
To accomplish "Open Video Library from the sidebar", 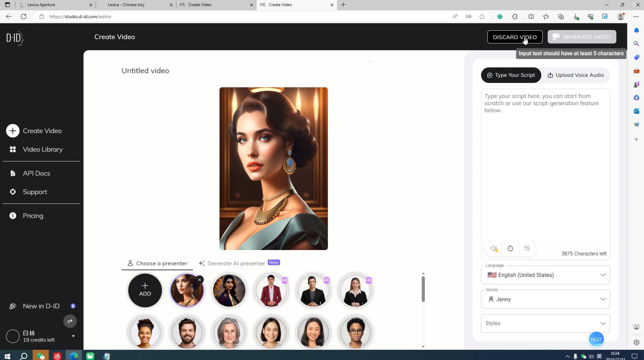I will [x=42, y=149].
